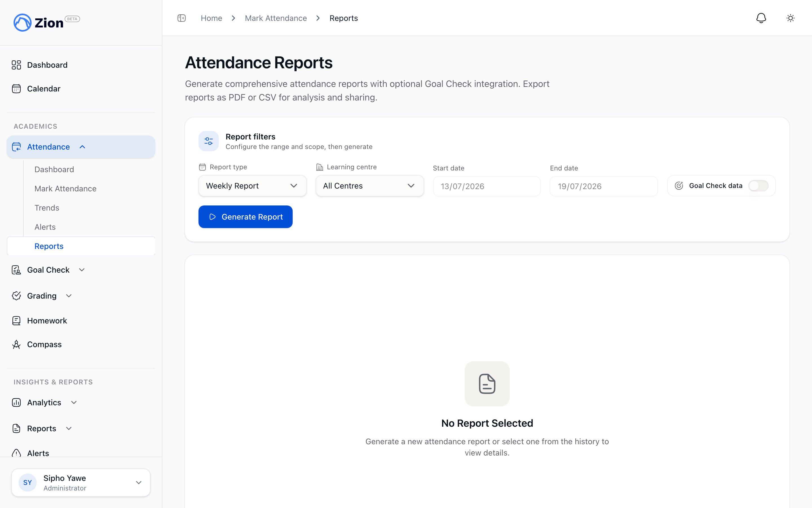Open notifications bell icon
Image resolution: width=812 pixels, height=508 pixels.
[761, 18]
